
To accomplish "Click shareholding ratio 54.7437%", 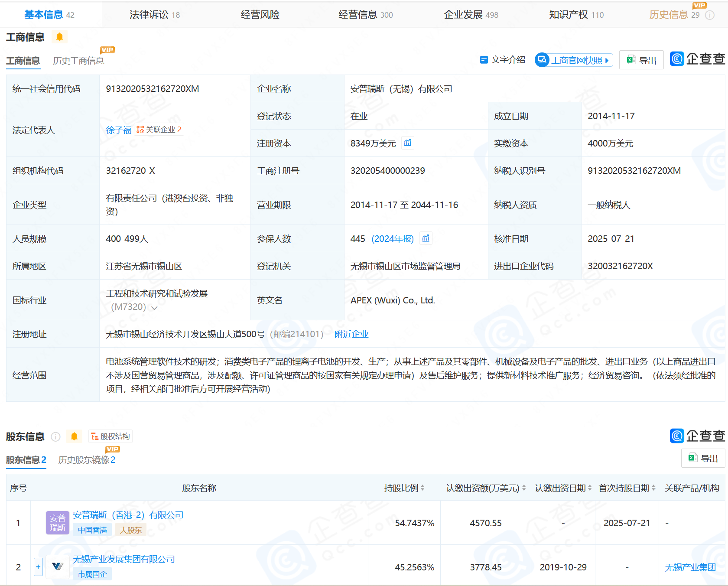I will click(x=415, y=523).
